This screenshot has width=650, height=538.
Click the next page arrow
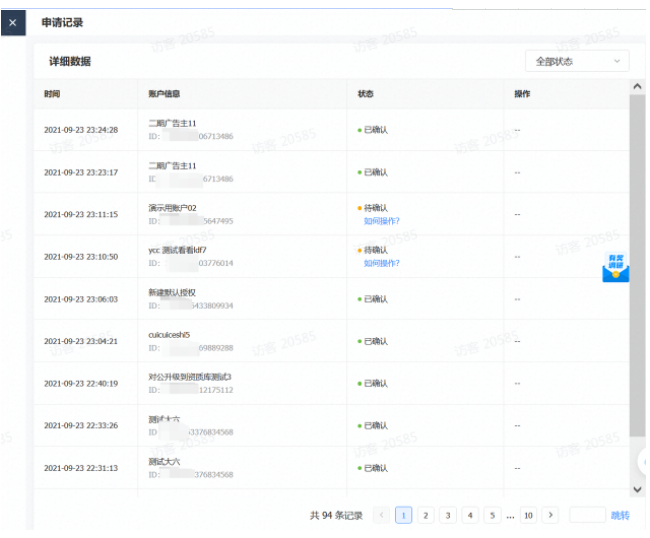click(x=551, y=515)
